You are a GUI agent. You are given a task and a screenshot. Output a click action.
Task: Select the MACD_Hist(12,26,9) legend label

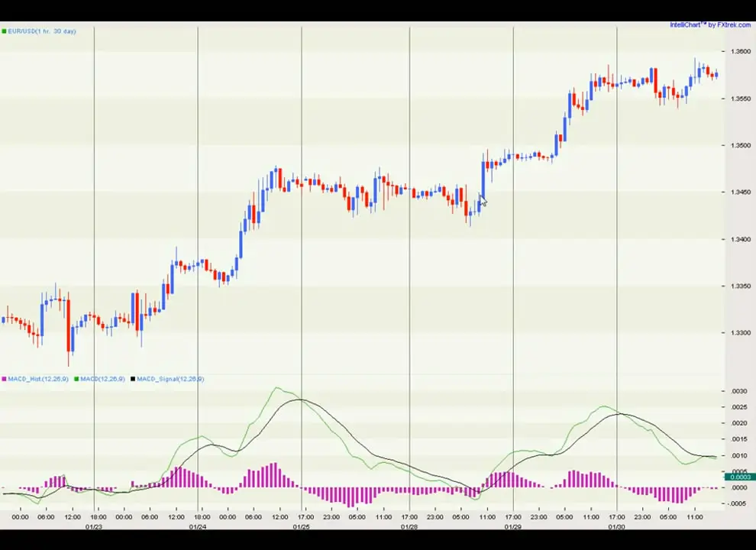[x=38, y=379]
